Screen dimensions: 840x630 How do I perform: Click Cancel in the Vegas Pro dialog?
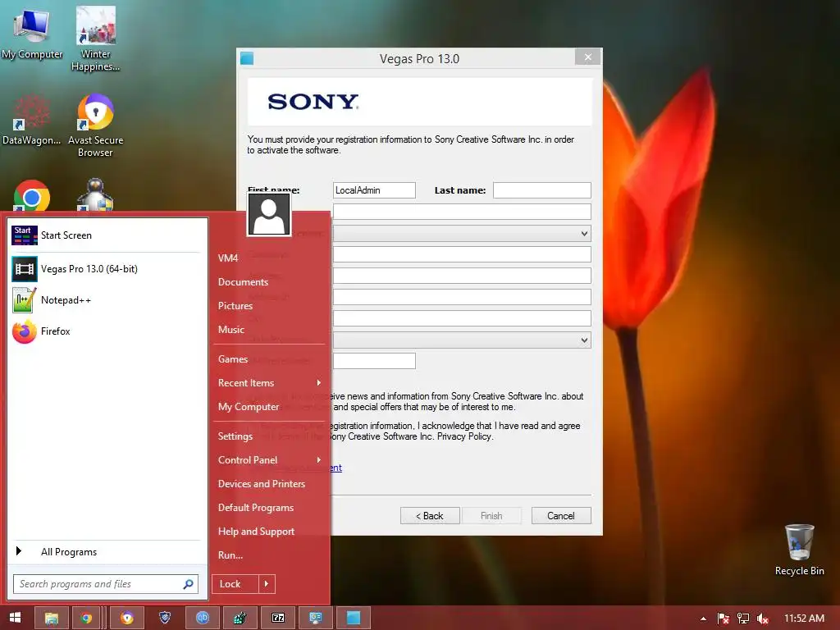pos(561,515)
